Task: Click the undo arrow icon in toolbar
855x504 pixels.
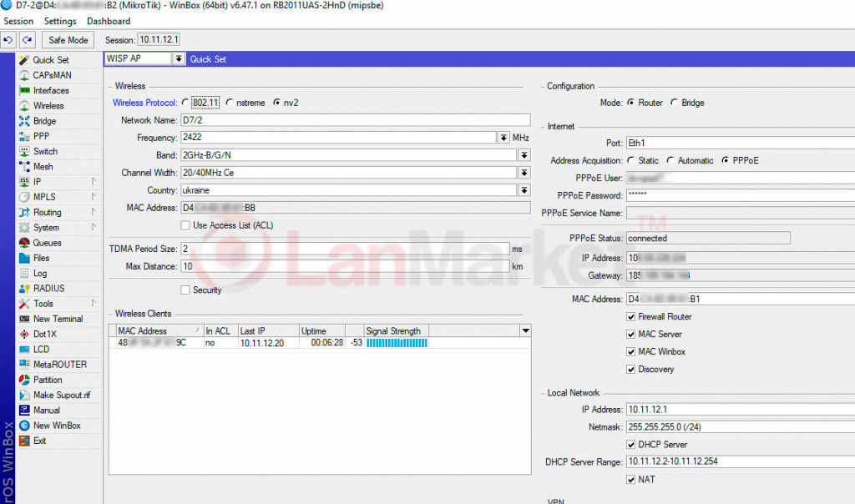Action: pos(9,39)
